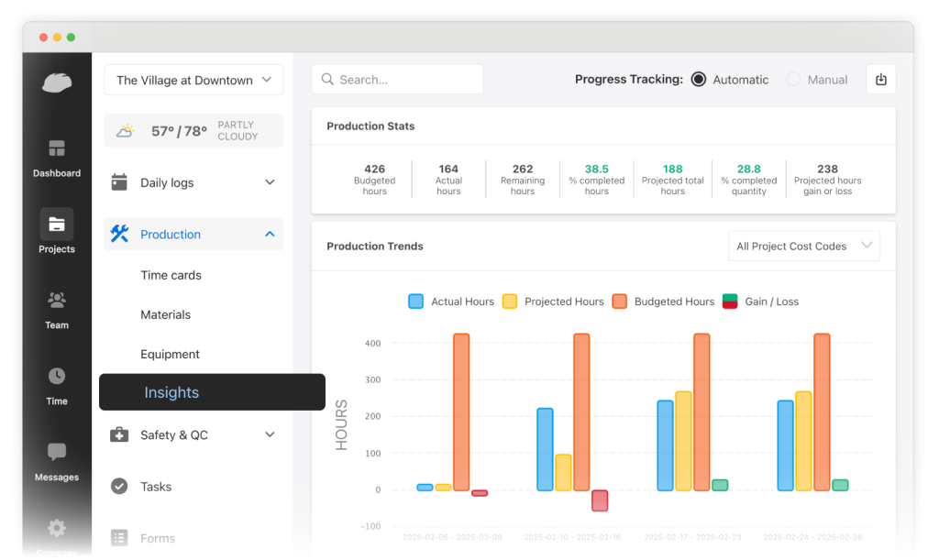The height and width of the screenshot is (560, 939).
Task: Open Messages chat icon
Action: 57,452
